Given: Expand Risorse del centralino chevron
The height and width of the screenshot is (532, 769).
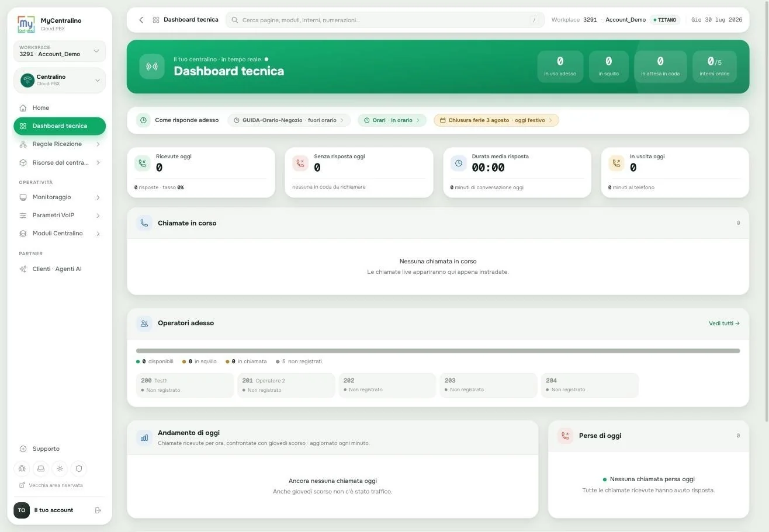Looking at the screenshot, I should (x=98, y=163).
